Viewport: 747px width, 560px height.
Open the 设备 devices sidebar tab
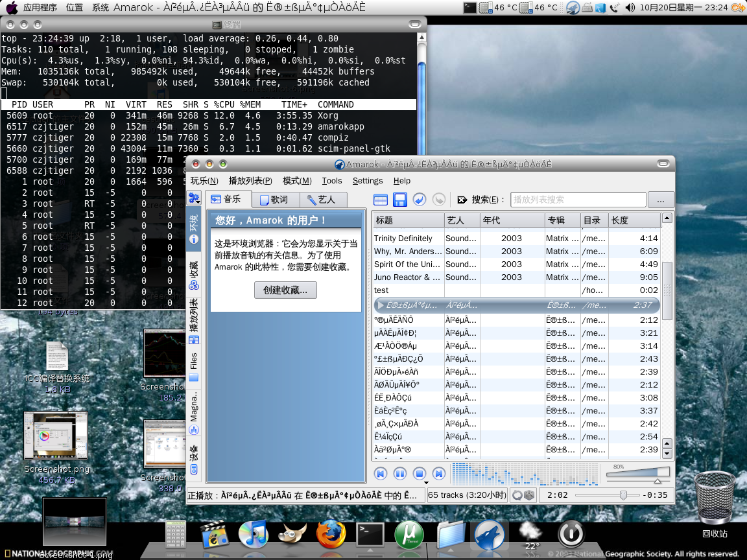click(x=194, y=460)
